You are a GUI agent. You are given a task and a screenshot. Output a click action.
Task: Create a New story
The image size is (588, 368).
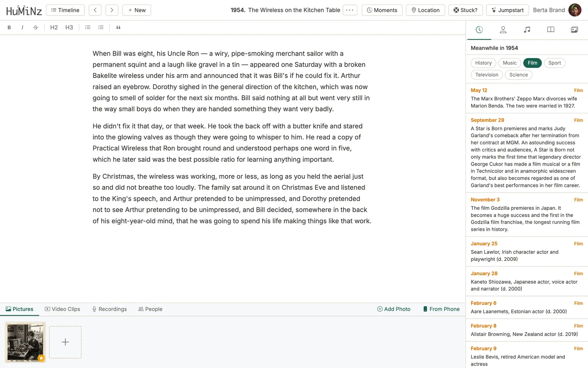137,10
